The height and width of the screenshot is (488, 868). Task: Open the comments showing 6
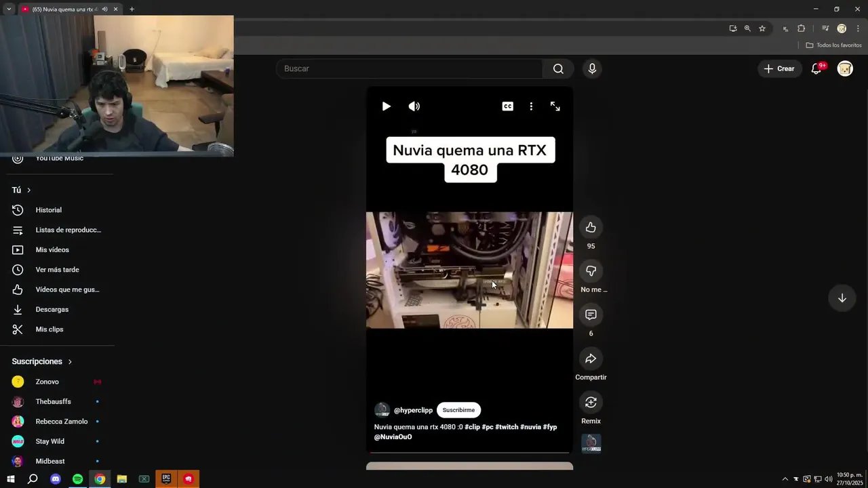[591, 314]
